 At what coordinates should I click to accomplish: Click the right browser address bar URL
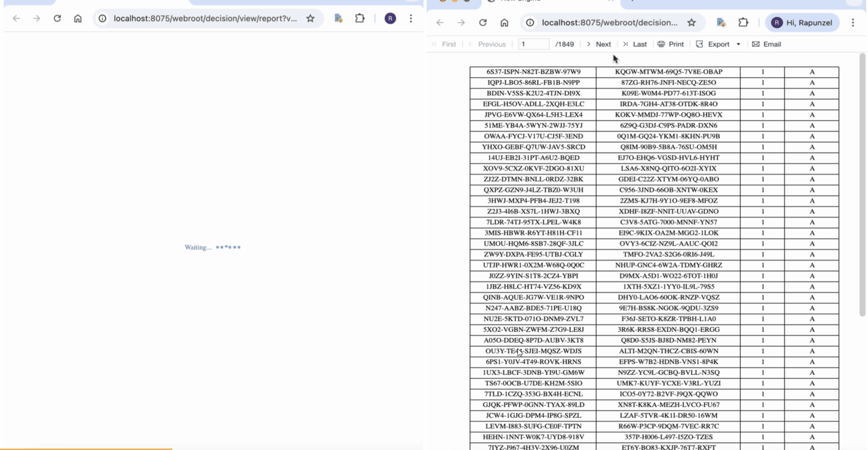tap(610, 23)
